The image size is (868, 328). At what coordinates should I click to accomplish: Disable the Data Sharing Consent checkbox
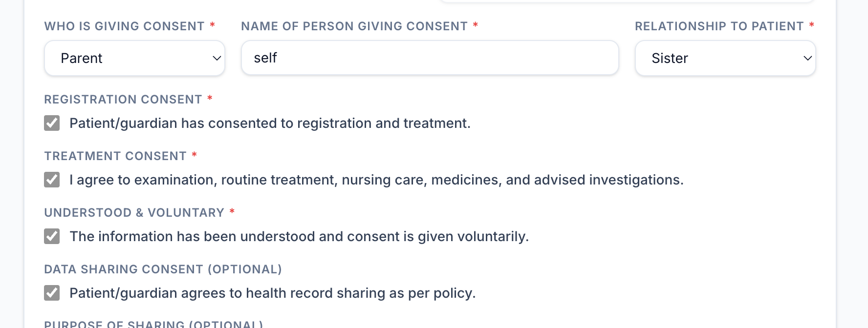click(52, 293)
